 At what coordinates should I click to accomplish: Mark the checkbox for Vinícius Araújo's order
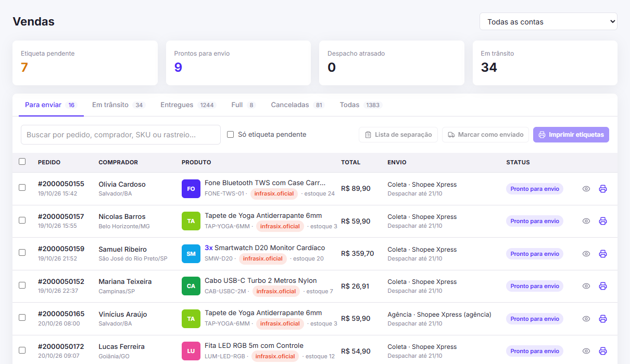click(22, 317)
